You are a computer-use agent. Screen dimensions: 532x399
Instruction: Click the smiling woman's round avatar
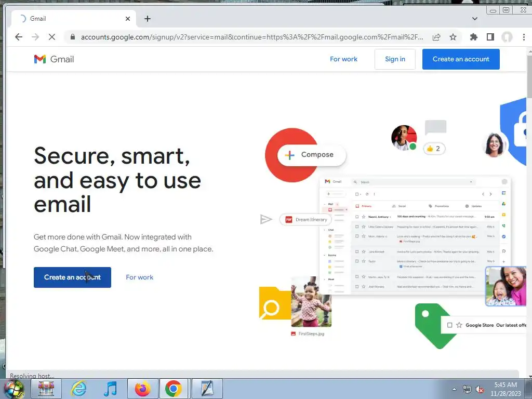(x=494, y=144)
